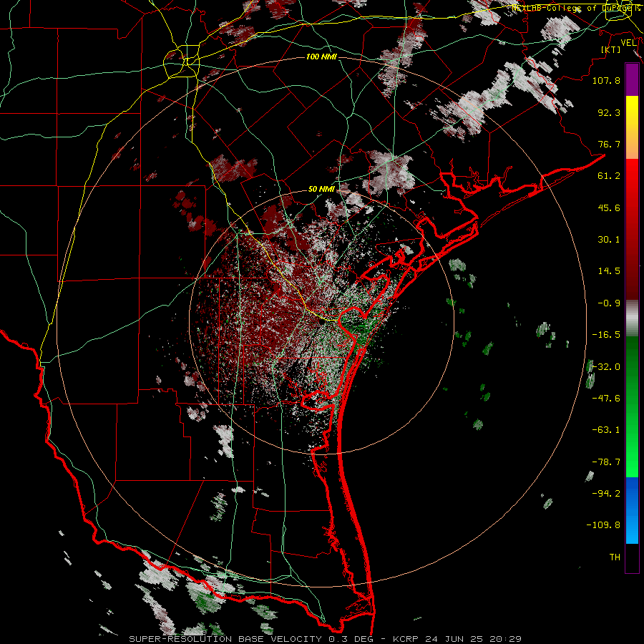Click the VEL legend title
Viewport: 644px width, 644px height.
pos(628,43)
